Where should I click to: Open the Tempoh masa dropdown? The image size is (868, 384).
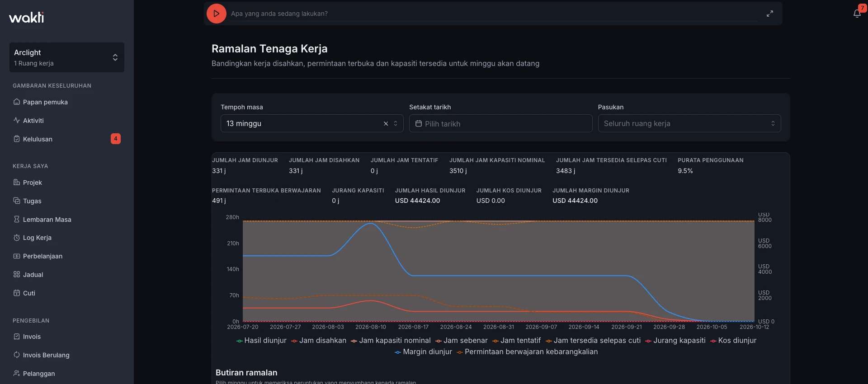(312, 123)
